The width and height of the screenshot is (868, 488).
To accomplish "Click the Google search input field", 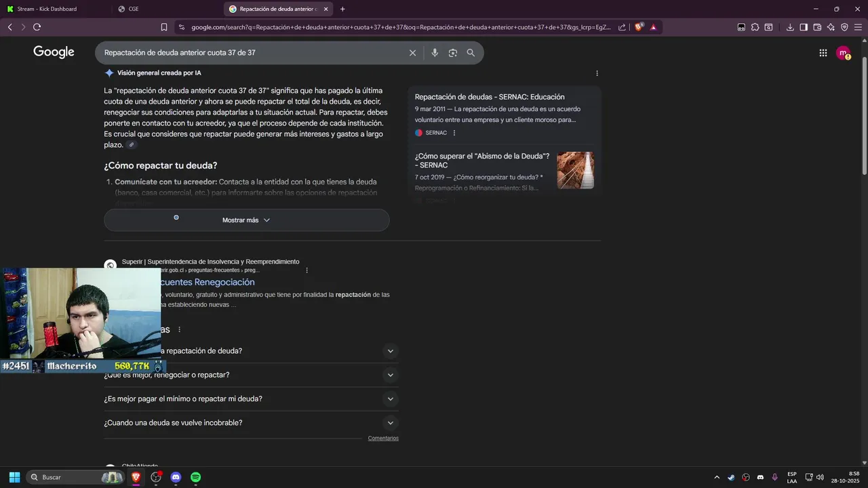I will point(252,53).
